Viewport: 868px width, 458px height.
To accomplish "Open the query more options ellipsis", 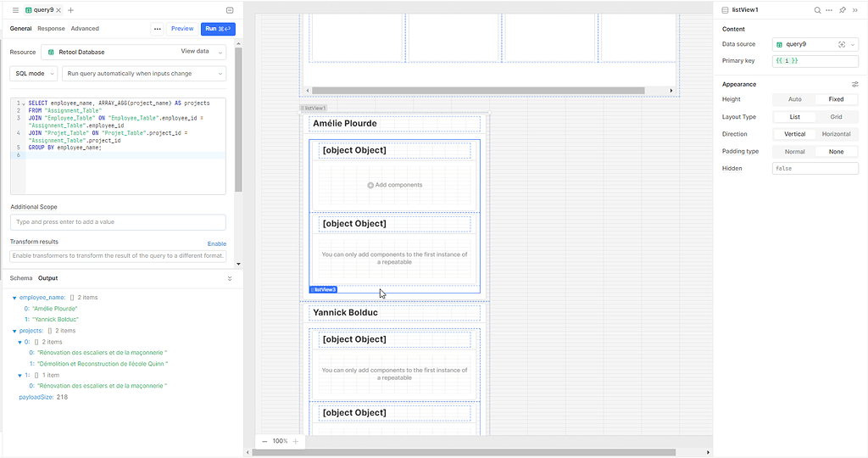I will coord(157,29).
